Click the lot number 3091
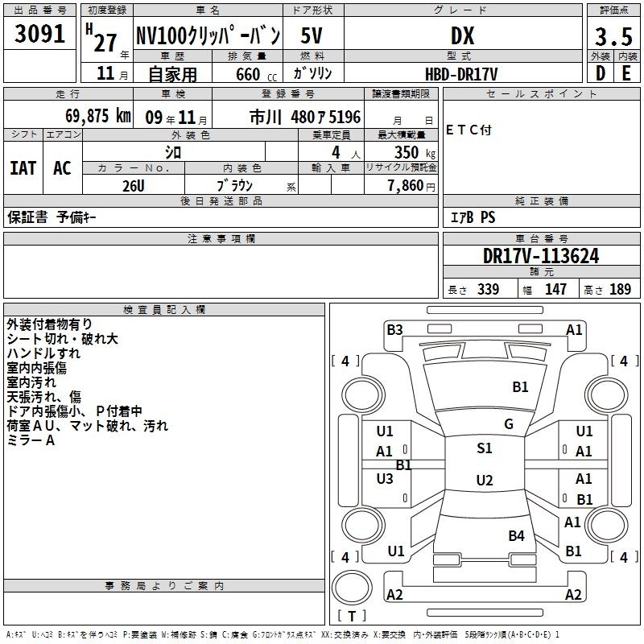 tap(39, 35)
